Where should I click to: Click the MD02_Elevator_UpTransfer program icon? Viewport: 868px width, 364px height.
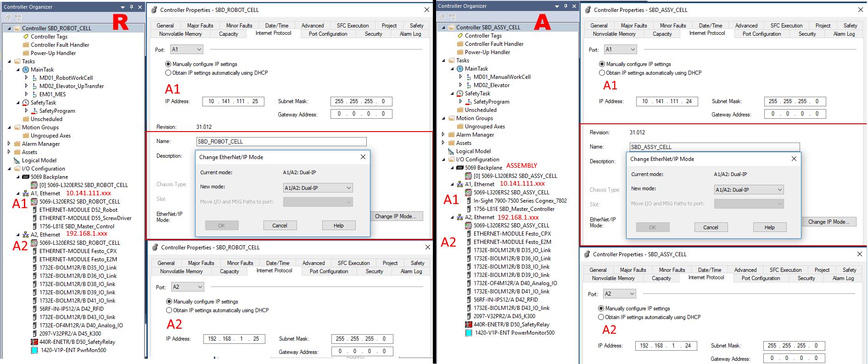(x=34, y=86)
